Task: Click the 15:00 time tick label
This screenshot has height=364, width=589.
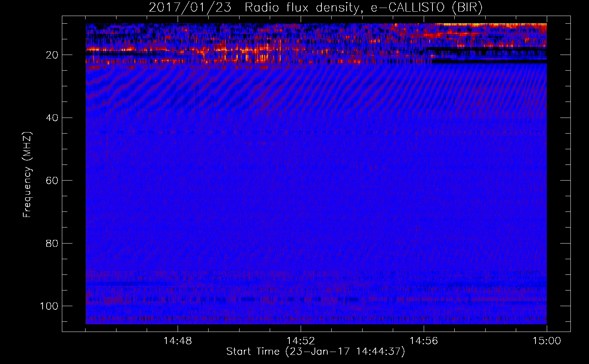Action: click(547, 341)
